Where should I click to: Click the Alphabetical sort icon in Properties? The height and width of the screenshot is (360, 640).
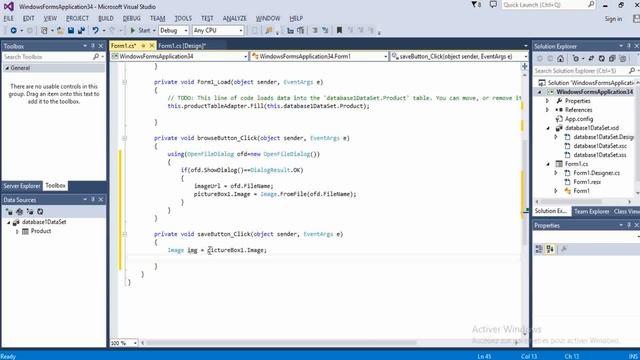click(x=550, y=249)
